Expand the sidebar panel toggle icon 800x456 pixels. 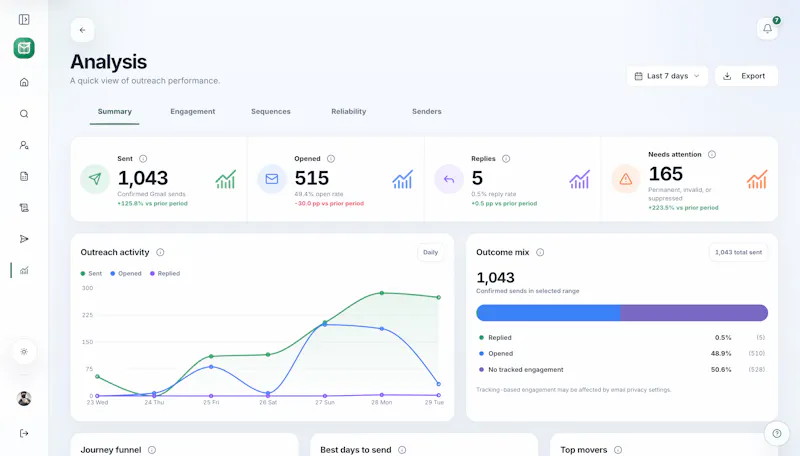coord(24,19)
